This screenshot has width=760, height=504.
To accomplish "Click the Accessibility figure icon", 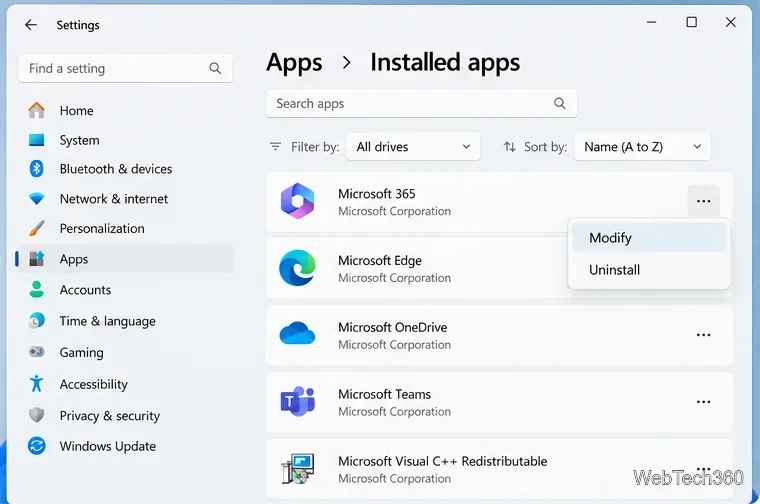I will 36,383.
